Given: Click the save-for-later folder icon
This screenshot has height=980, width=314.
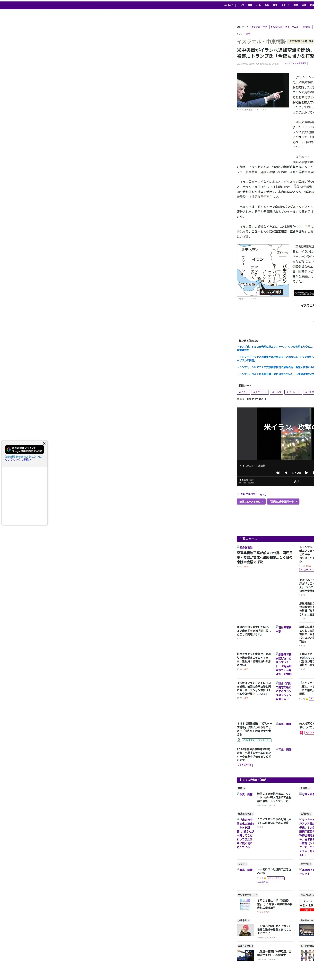Looking at the screenshot, I should coord(238,495).
